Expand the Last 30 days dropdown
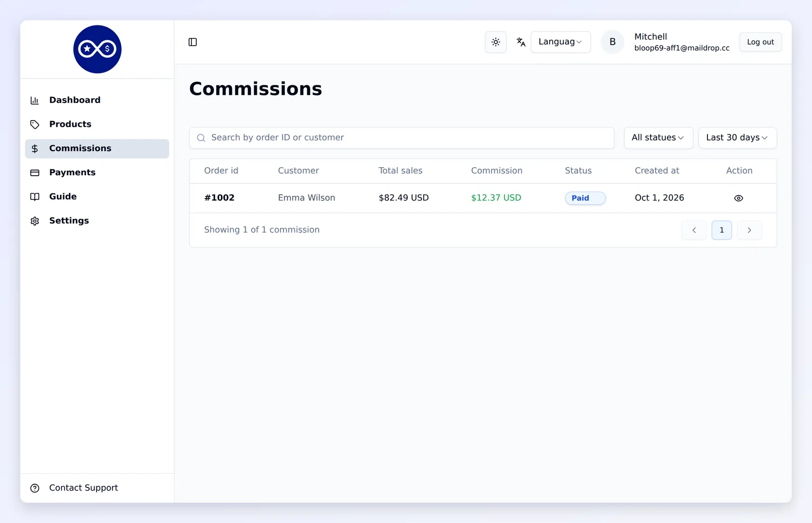The width and height of the screenshot is (812, 523). pyautogui.click(x=737, y=138)
